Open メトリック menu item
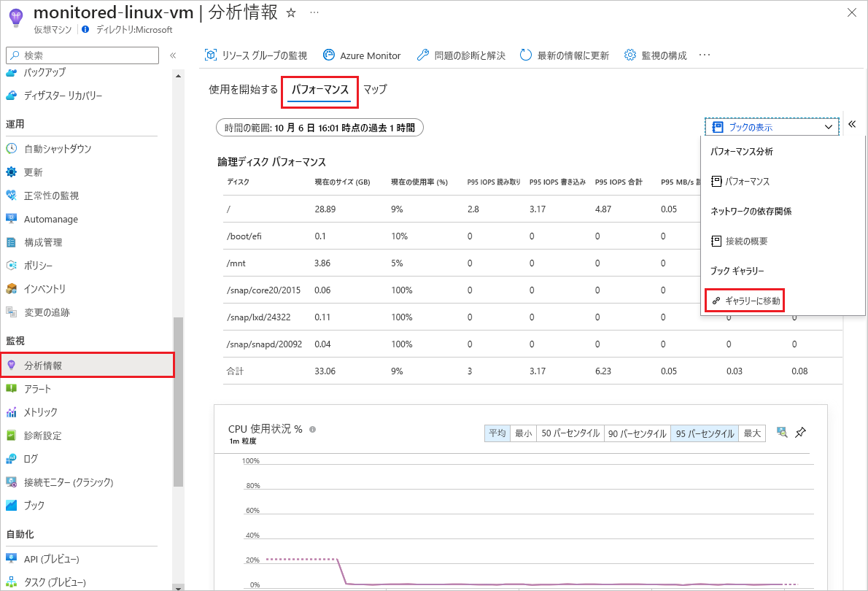The height and width of the screenshot is (591, 868). coord(31,412)
